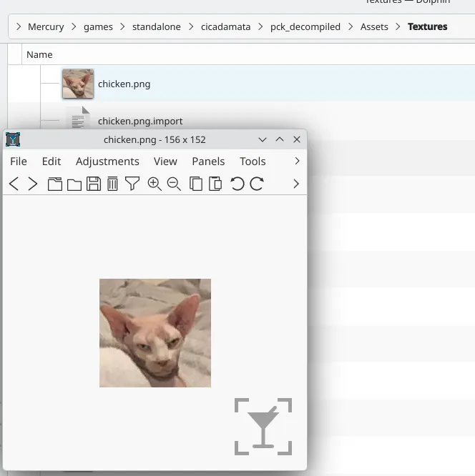Expand hidden menu bar items chevron
475x476 pixels.
tap(297, 162)
